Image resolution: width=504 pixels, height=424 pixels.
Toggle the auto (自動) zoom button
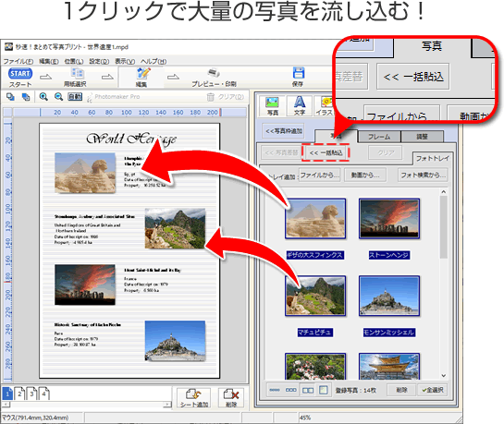point(75,97)
